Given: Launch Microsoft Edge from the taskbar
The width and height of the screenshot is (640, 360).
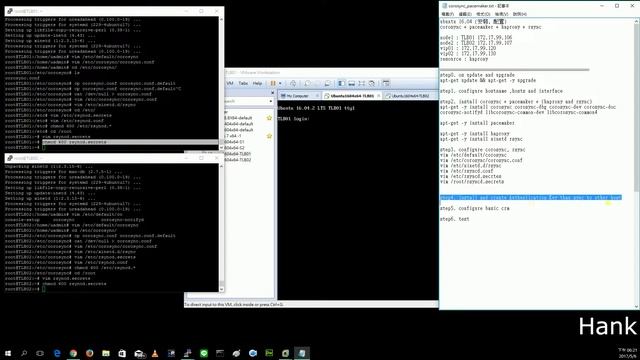Looking at the screenshot, I should (x=57, y=353).
